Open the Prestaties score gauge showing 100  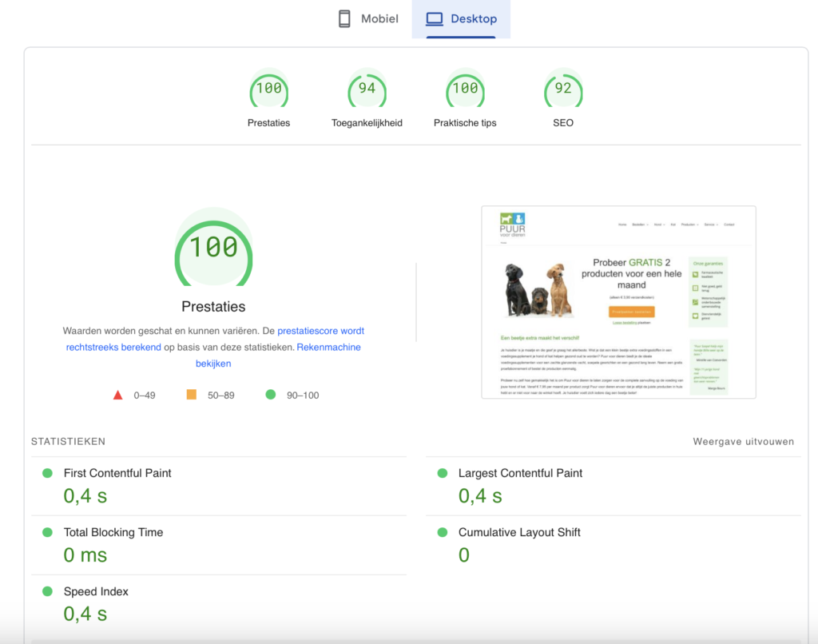click(268, 88)
